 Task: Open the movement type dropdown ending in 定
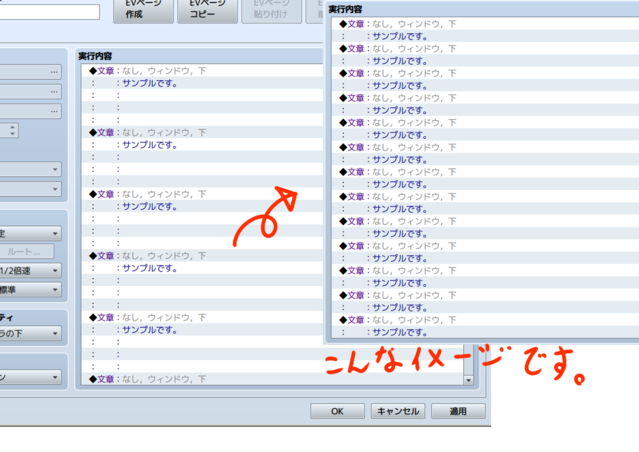[31, 234]
